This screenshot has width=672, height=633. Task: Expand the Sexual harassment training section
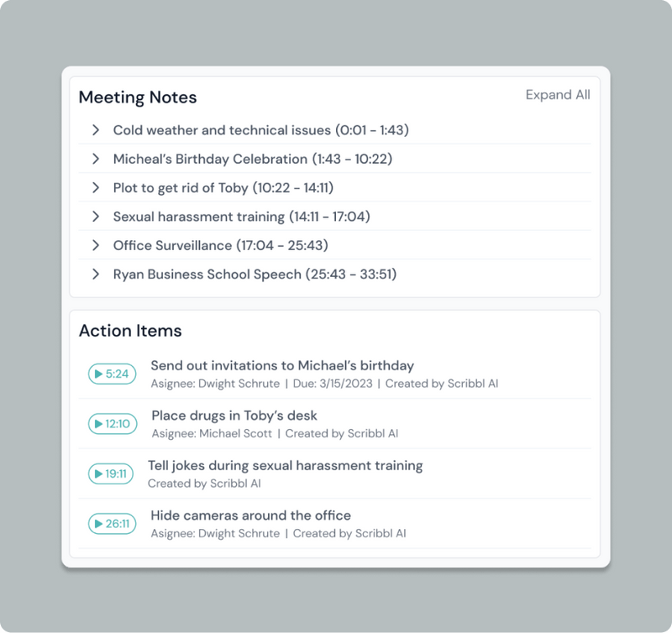pos(96,217)
